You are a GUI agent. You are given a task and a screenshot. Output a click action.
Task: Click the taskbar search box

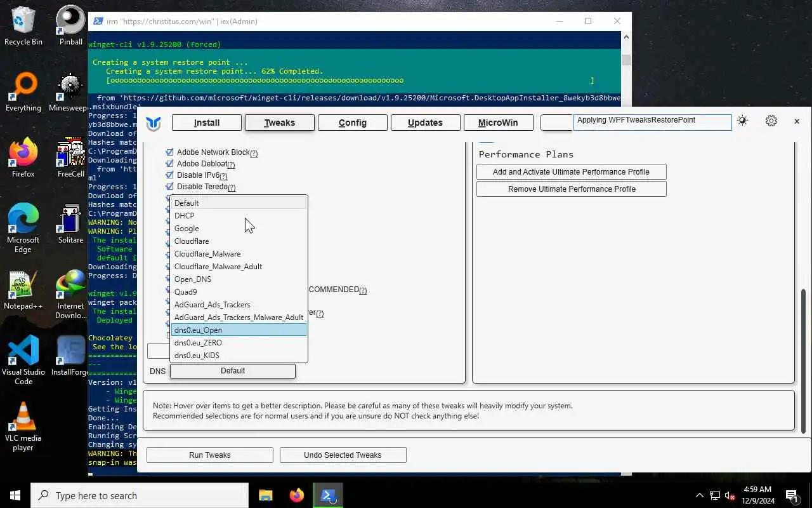(x=140, y=495)
